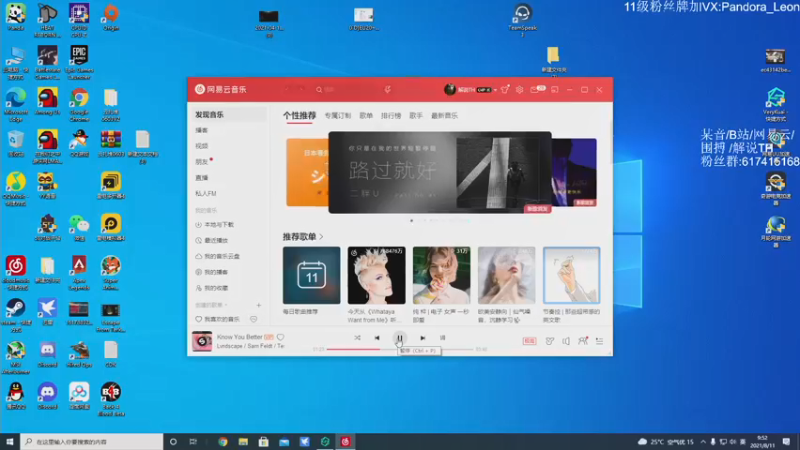This screenshot has width=800, height=450.
Task: Open Google Chrome desktop shortcut
Action: tap(79, 105)
